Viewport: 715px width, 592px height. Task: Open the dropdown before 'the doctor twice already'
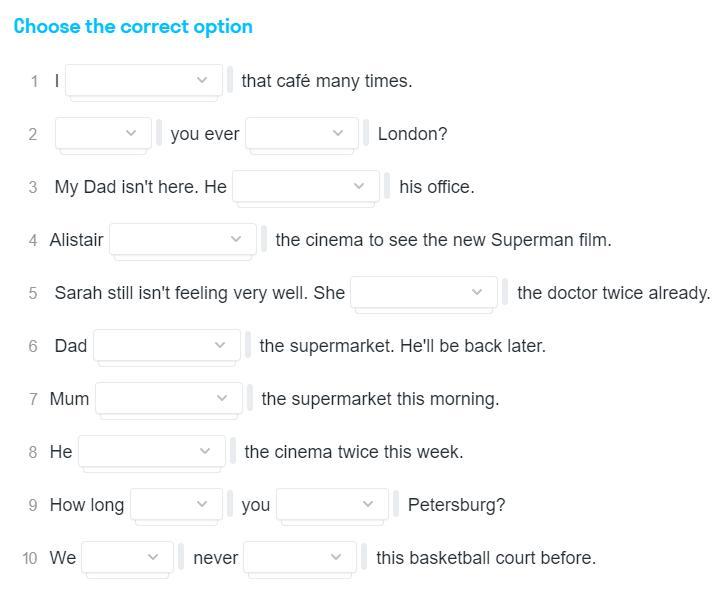[424, 292]
